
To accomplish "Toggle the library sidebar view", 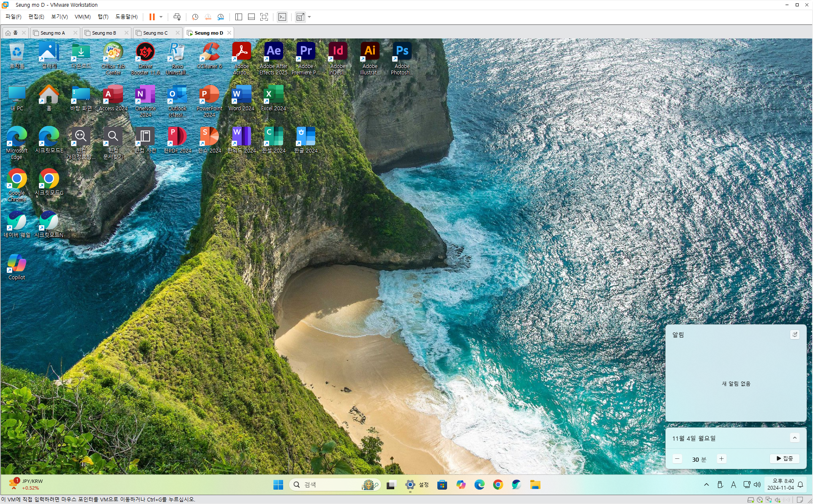I will (238, 17).
